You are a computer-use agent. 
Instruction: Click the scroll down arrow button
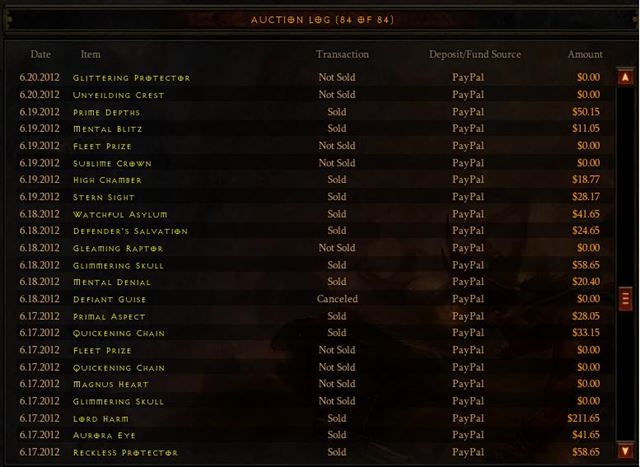pyautogui.click(x=625, y=451)
